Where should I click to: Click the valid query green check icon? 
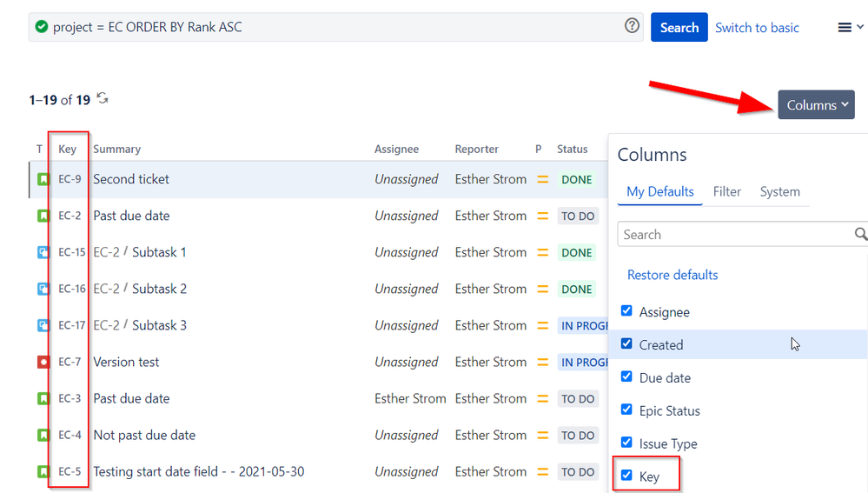click(x=42, y=27)
